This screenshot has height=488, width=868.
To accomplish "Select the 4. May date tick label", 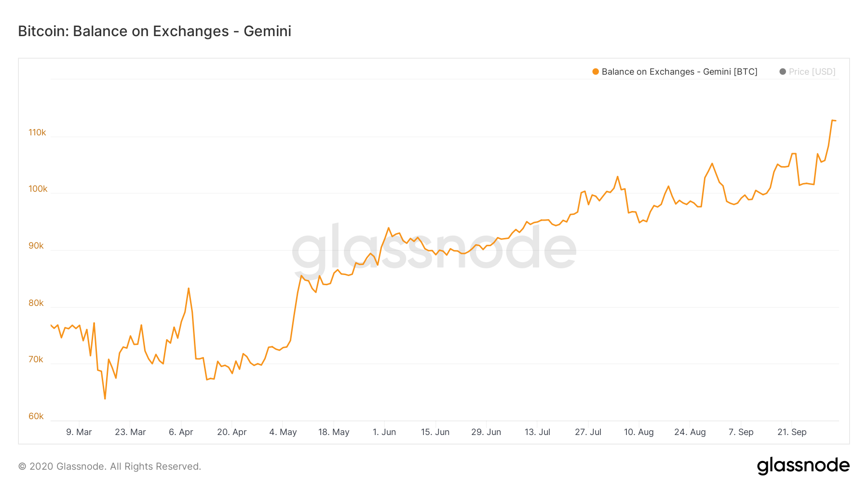I will coord(283,432).
